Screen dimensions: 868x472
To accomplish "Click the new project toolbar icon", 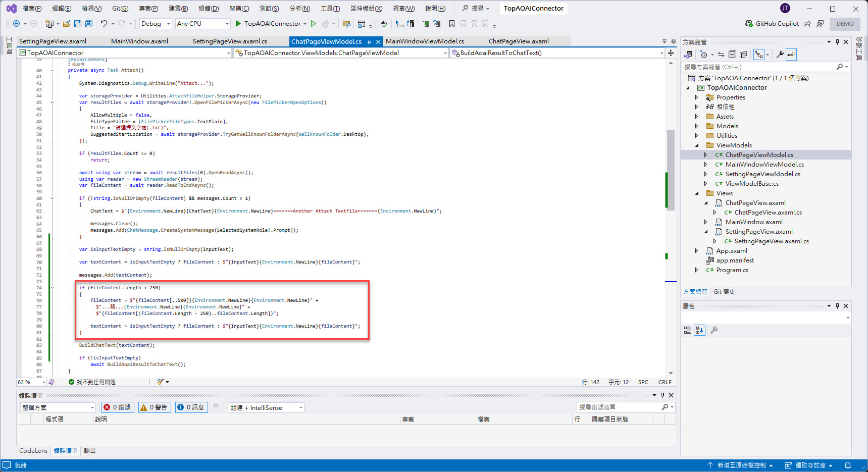I will coord(49,24).
